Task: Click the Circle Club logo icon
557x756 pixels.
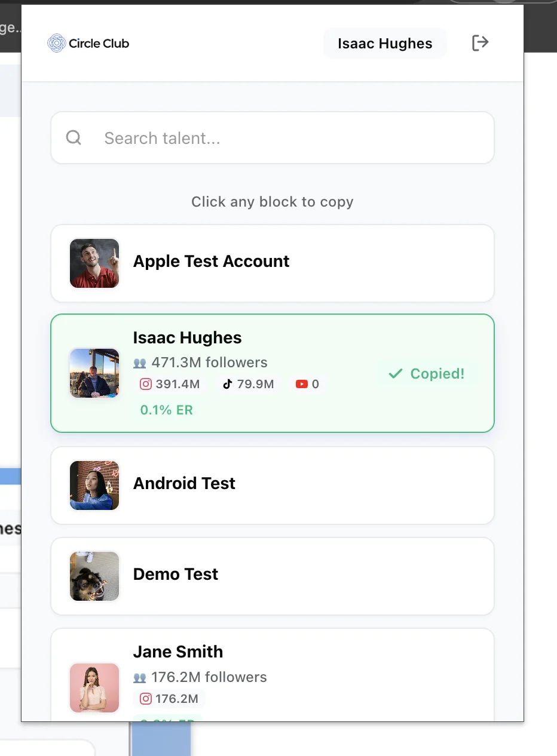Action: (56, 42)
